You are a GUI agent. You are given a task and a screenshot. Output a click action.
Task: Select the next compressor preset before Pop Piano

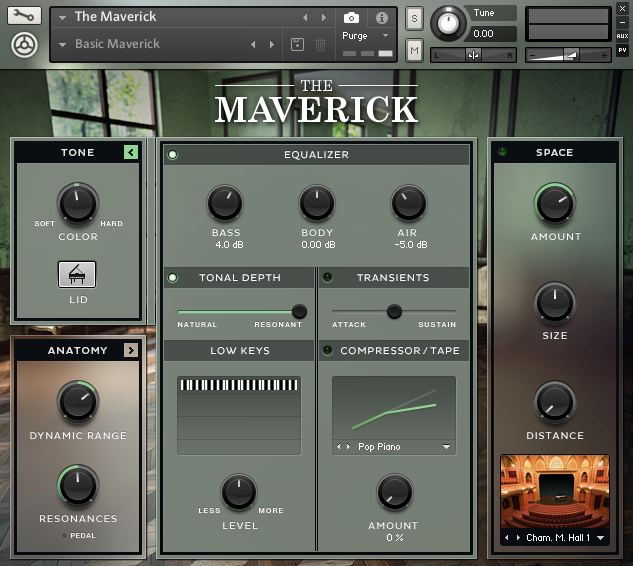348,447
